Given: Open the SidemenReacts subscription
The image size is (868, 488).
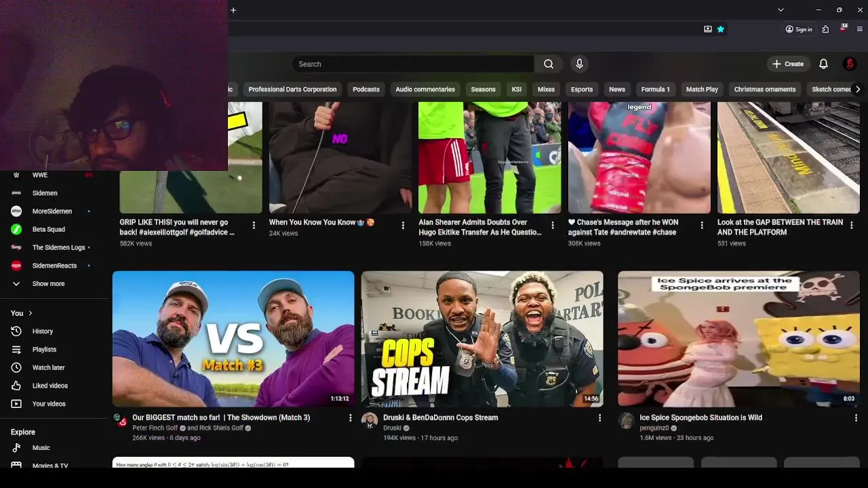Looking at the screenshot, I should click(54, 266).
